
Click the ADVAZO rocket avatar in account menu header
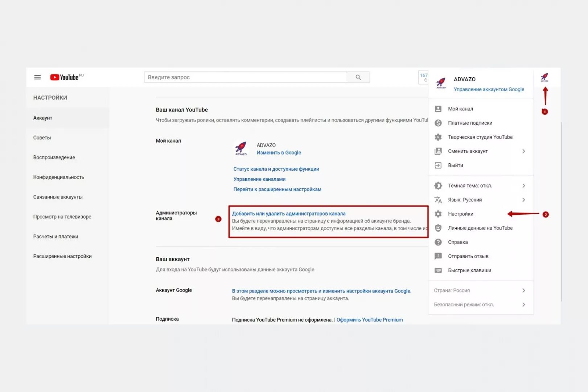click(441, 83)
